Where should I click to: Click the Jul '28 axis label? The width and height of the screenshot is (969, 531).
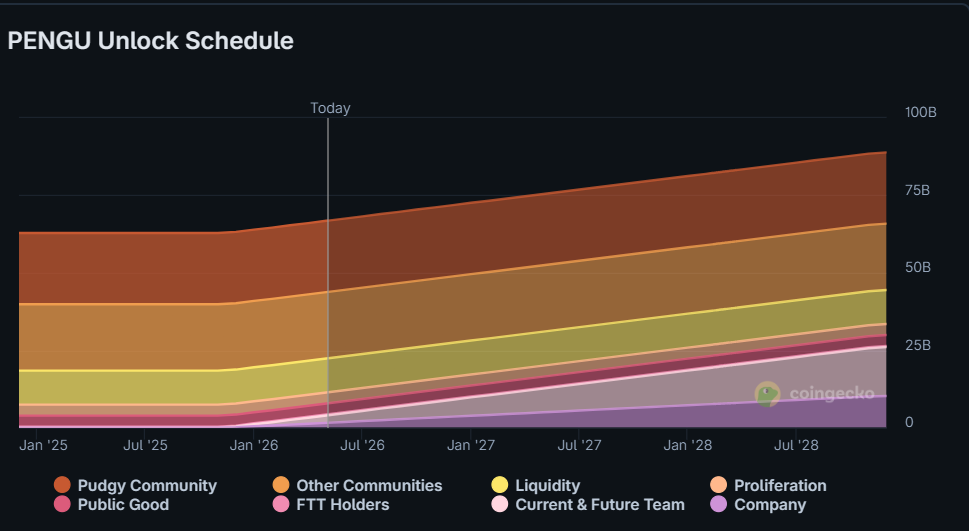(796, 445)
